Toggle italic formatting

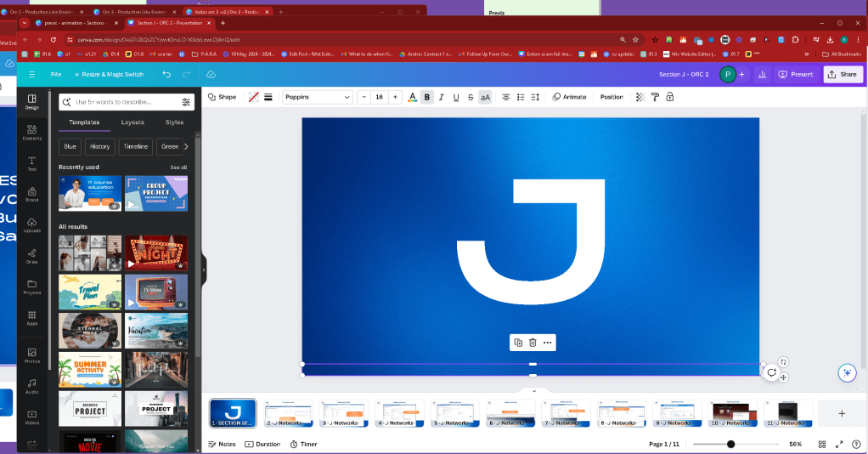441,97
